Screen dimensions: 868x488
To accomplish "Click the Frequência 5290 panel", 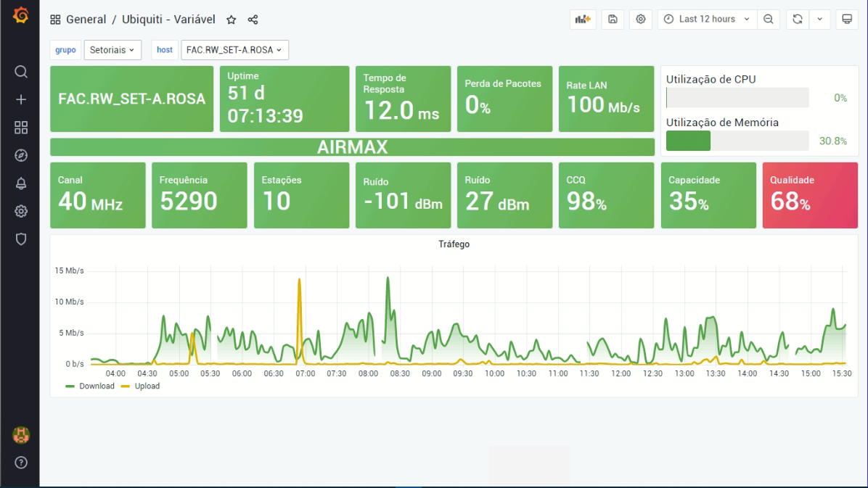I will [x=200, y=195].
